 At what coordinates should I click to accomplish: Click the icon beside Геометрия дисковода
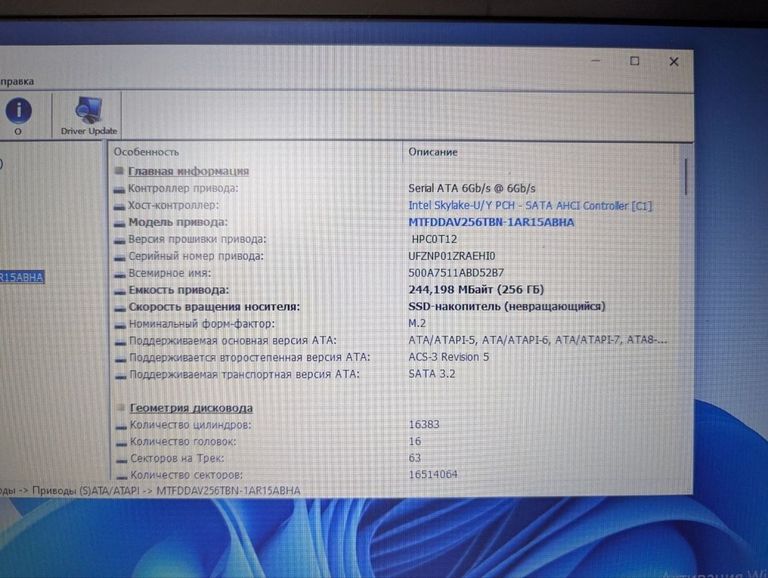120,408
